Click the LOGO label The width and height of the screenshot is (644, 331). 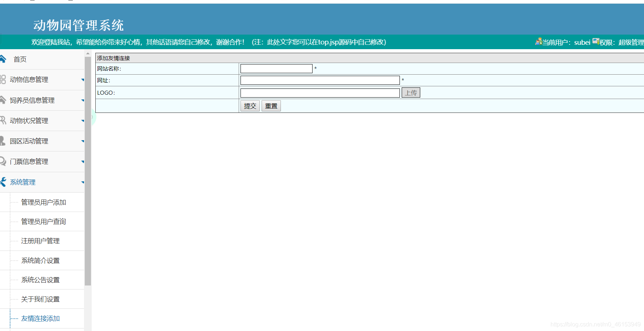(x=106, y=92)
